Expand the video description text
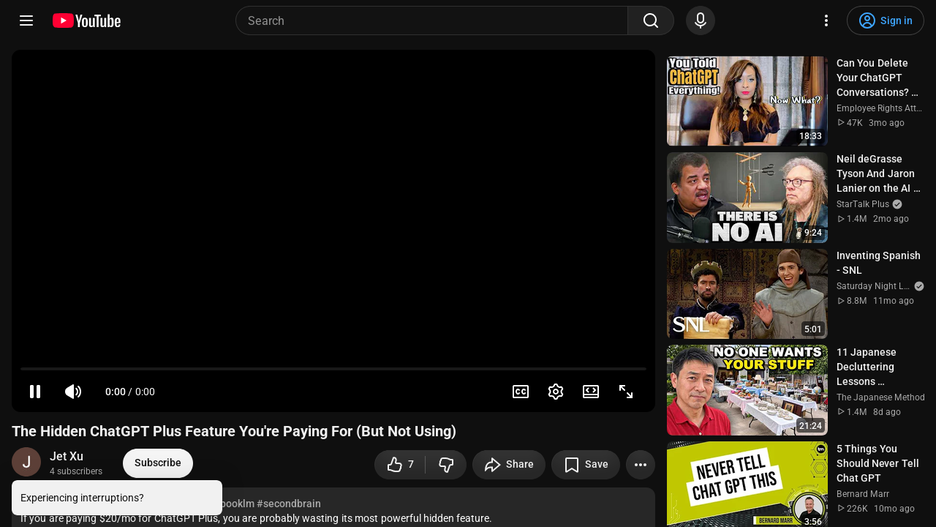Screen dimensions: 936x527 333,507
